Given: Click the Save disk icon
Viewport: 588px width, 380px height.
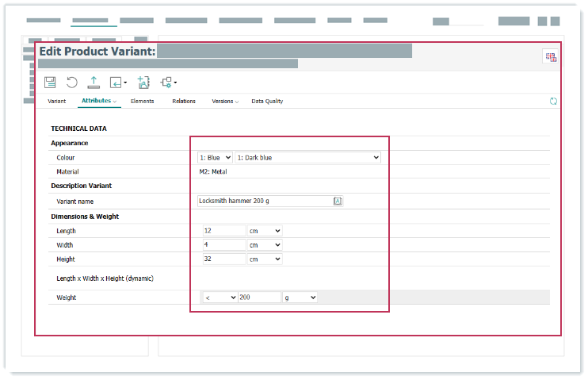Looking at the screenshot, I should coord(50,82).
